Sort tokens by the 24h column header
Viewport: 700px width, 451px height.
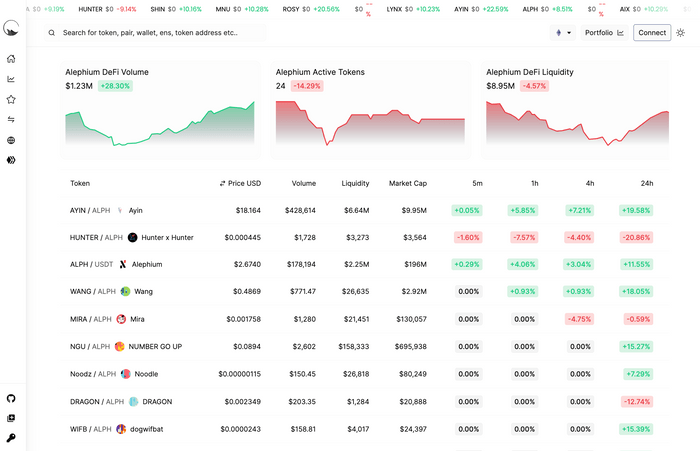pyautogui.click(x=646, y=183)
